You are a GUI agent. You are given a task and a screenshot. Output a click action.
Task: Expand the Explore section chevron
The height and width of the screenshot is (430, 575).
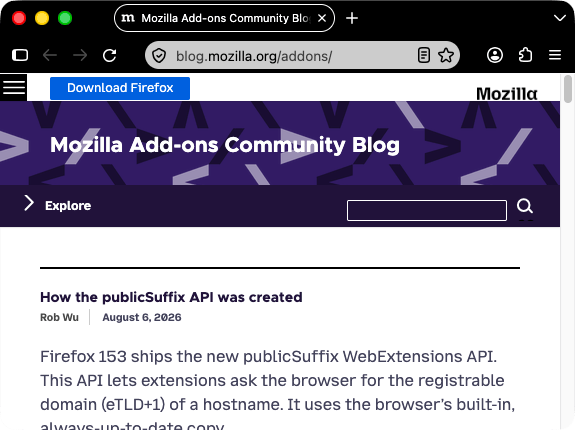point(29,203)
